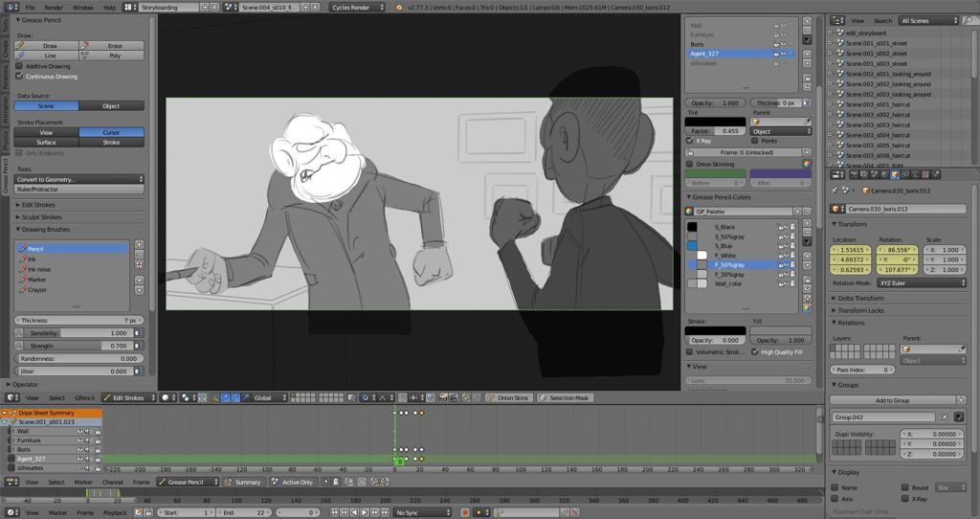Uncheck Continuous Drawing option

tap(20, 77)
